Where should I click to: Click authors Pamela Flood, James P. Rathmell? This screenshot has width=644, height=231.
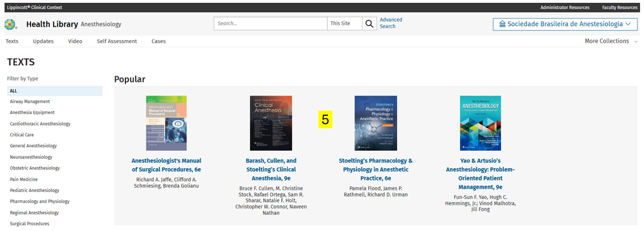[x=376, y=191]
